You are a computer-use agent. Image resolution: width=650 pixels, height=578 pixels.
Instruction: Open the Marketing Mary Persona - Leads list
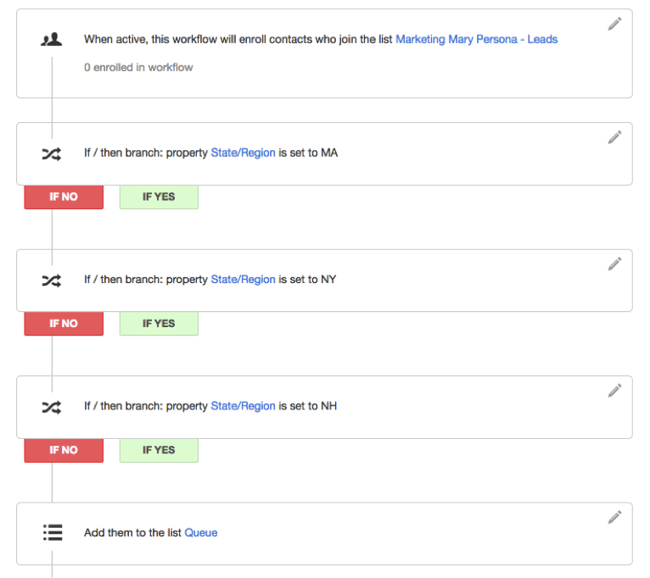click(476, 40)
